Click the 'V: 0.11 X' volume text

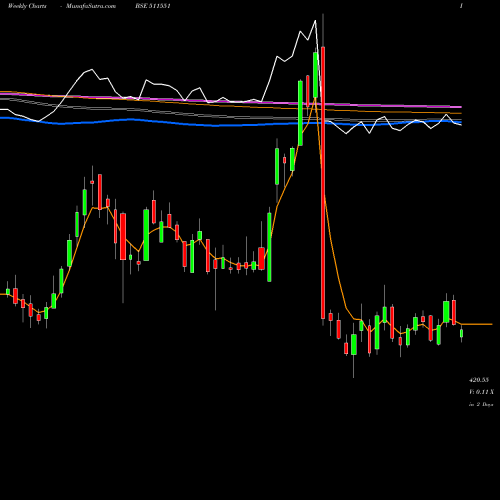[481, 392]
